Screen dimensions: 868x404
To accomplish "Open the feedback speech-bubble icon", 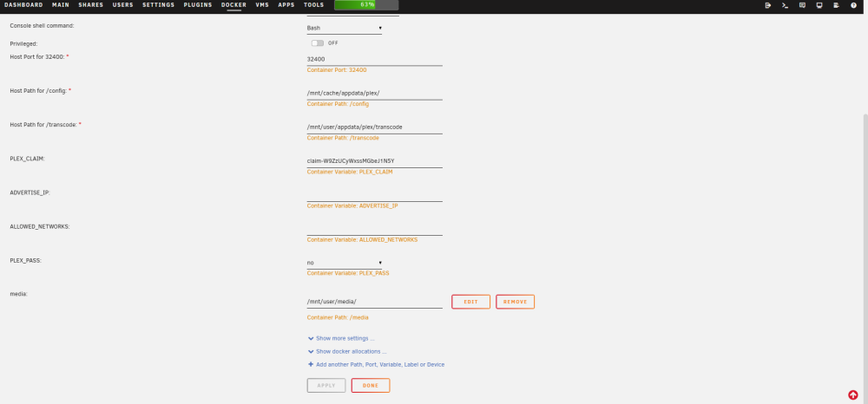I will (x=802, y=5).
